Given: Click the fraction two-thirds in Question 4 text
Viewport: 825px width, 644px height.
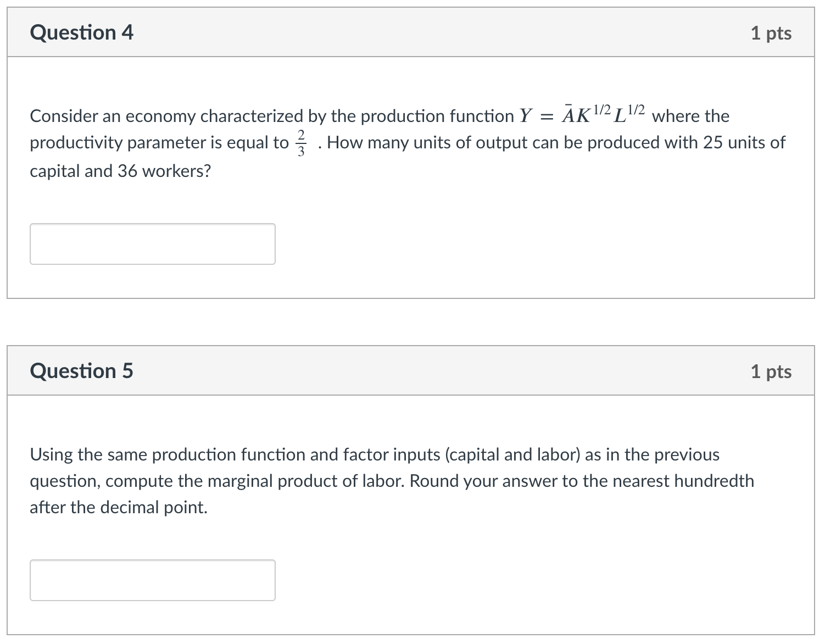Looking at the screenshot, I should [x=301, y=142].
